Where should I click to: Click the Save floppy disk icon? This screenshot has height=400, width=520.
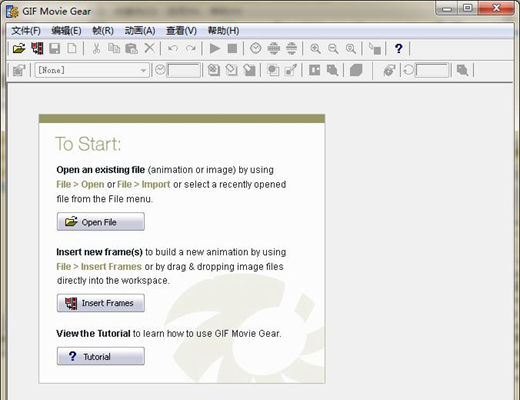pos(55,49)
